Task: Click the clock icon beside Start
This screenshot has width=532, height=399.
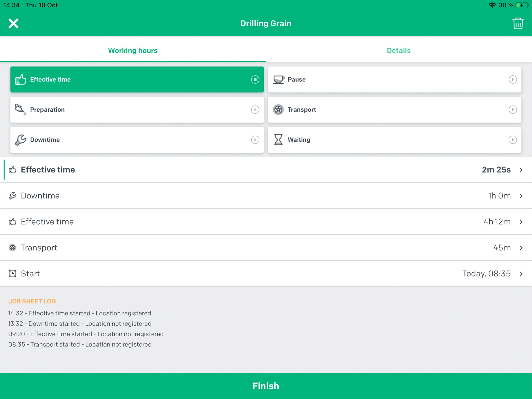Action: point(12,274)
